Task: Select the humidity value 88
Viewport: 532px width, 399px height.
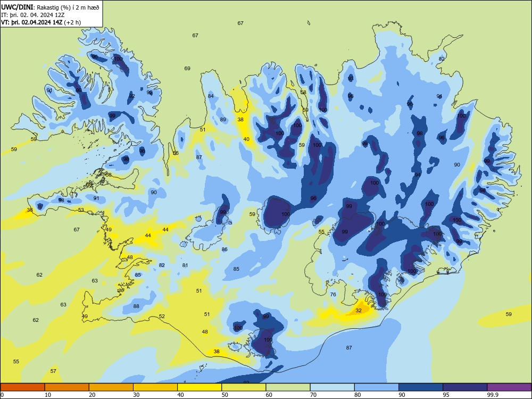Action: (x=136, y=306)
